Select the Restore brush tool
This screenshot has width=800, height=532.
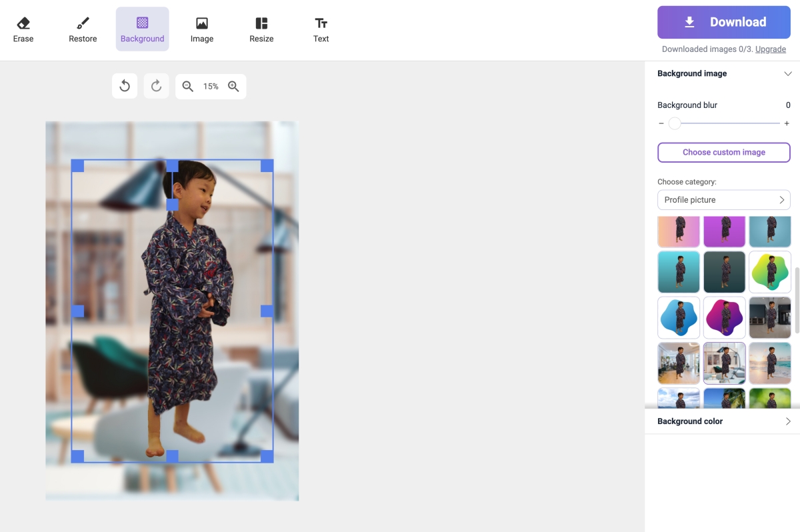click(x=83, y=29)
